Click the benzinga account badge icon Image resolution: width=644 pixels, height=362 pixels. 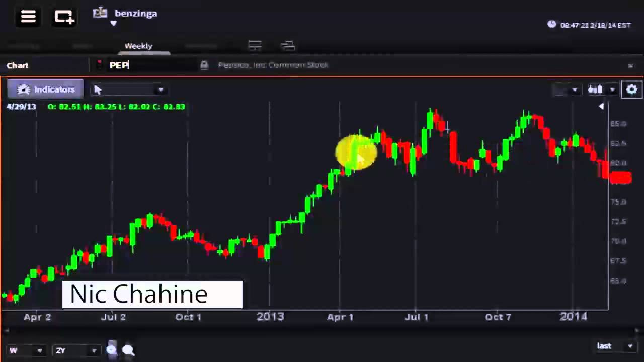click(x=100, y=13)
